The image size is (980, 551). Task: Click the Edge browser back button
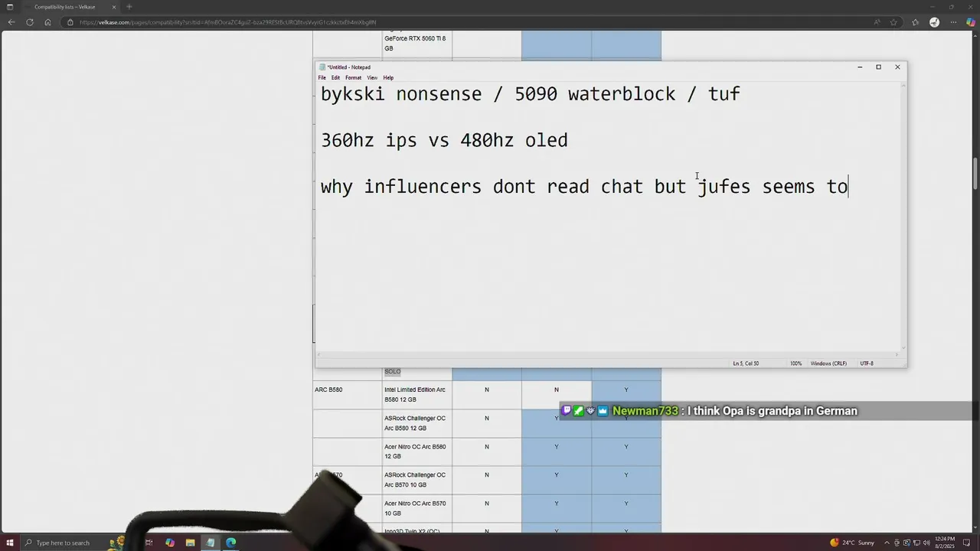point(11,22)
